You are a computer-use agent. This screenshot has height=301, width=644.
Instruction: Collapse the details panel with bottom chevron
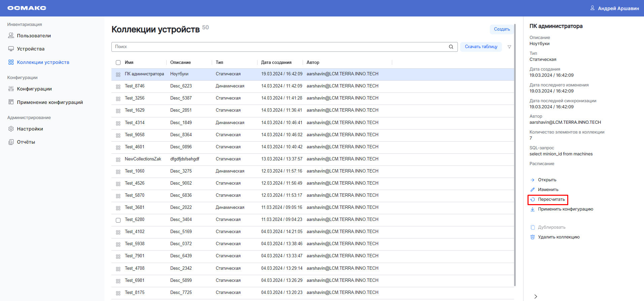tap(536, 296)
